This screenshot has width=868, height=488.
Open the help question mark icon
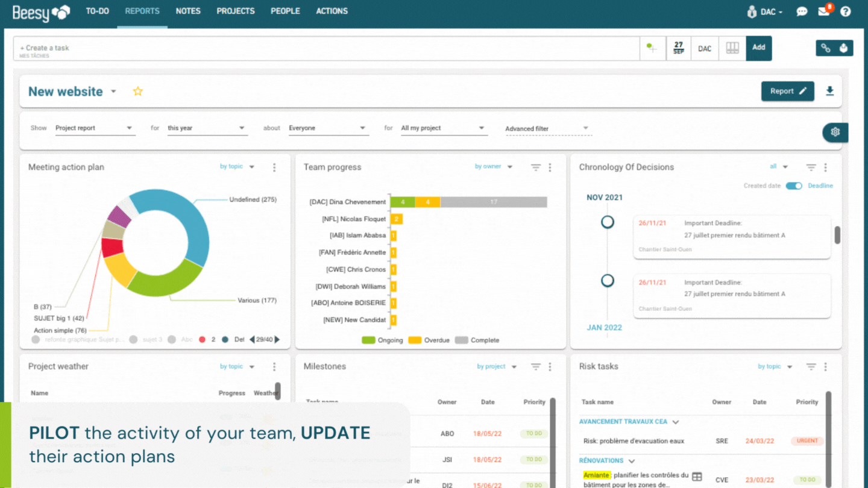[846, 11]
